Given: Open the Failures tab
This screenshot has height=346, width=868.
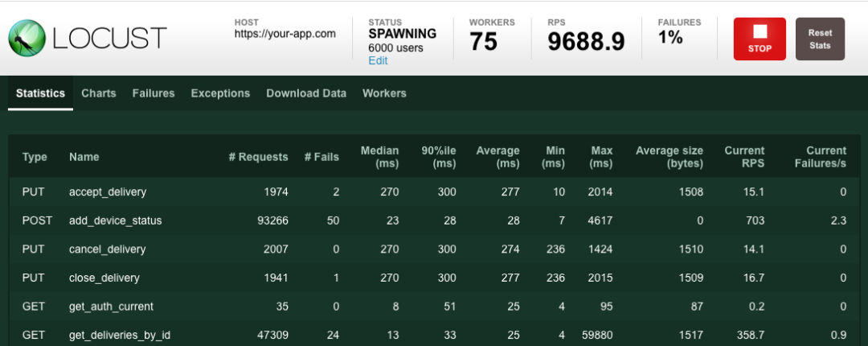Looking at the screenshot, I should tap(153, 93).
